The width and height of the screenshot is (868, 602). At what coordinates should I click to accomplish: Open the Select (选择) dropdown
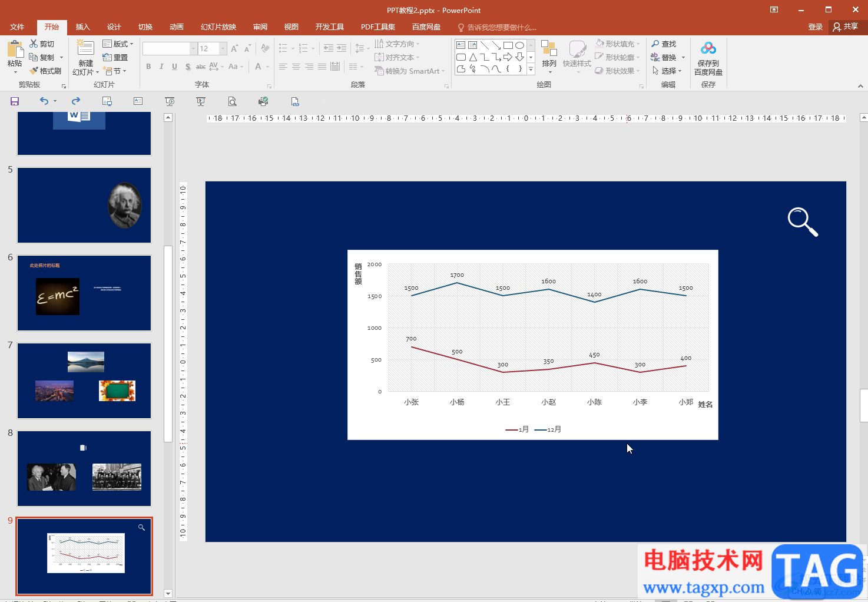tap(667, 71)
